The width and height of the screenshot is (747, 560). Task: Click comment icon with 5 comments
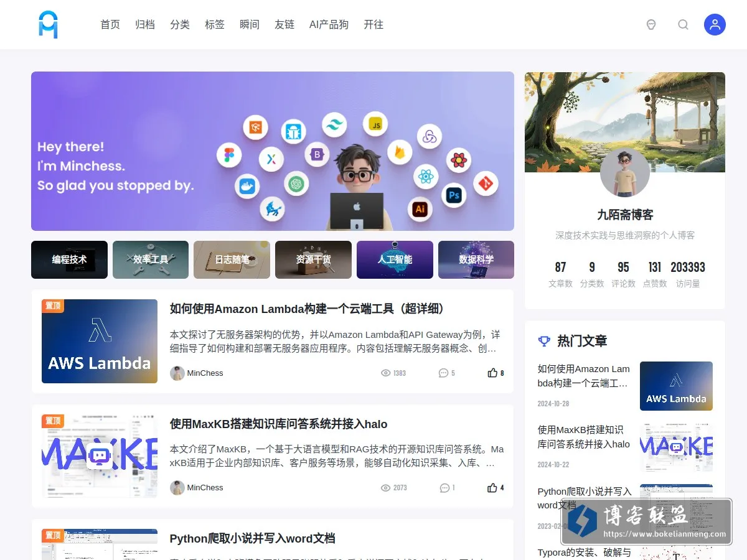click(443, 373)
